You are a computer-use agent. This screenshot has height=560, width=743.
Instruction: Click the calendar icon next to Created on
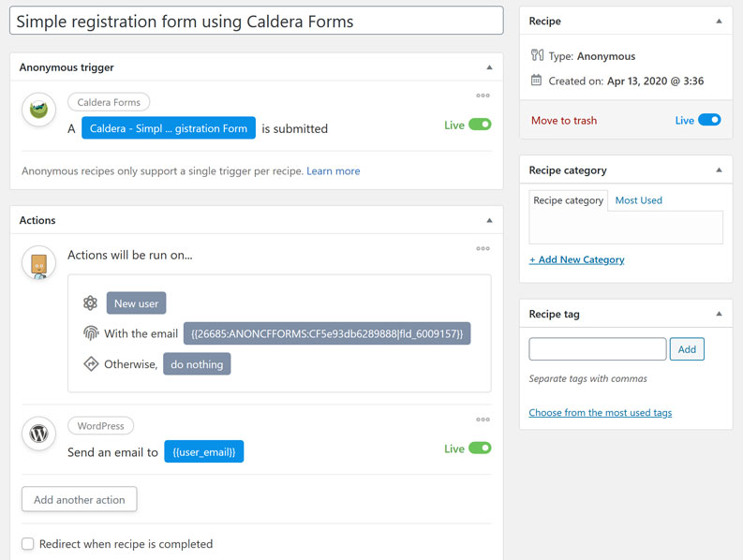(x=536, y=81)
